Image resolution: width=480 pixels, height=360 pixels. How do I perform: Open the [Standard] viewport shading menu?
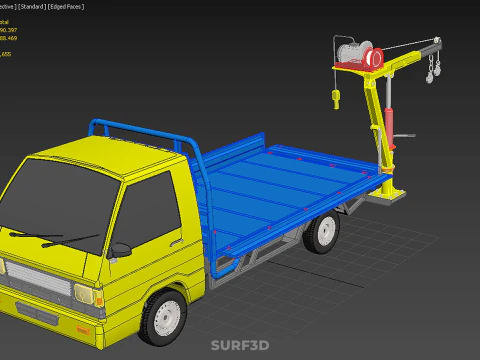click(x=32, y=7)
